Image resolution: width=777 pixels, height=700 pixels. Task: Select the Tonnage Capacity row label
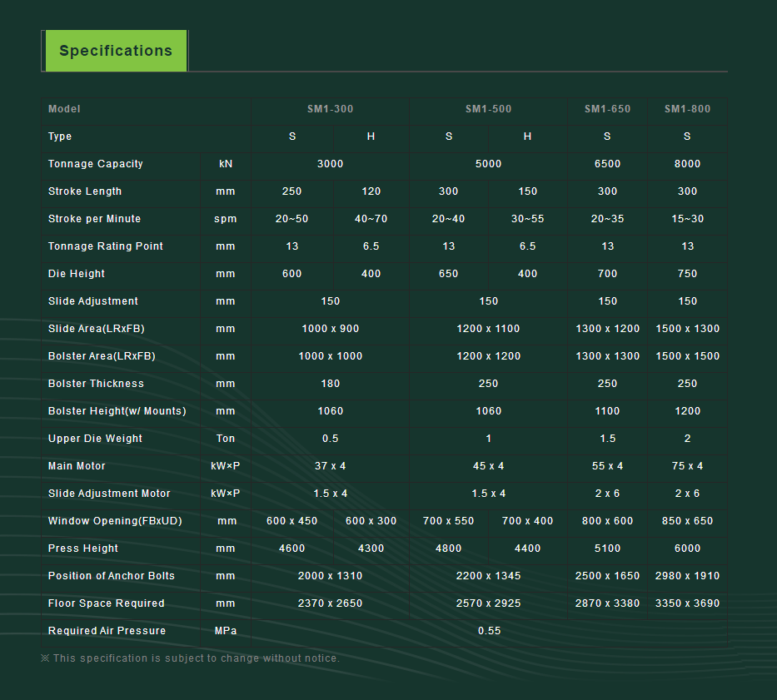96,164
